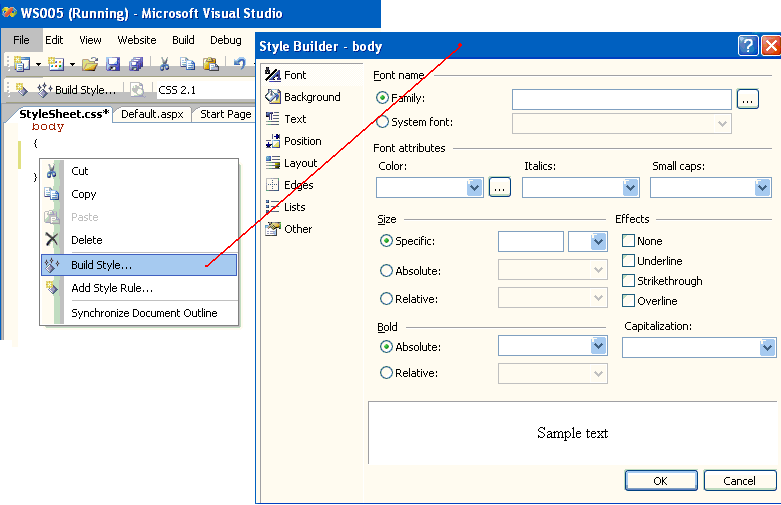Select the System font radio button
This screenshot has width=781, height=505.
pyautogui.click(x=382, y=122)
